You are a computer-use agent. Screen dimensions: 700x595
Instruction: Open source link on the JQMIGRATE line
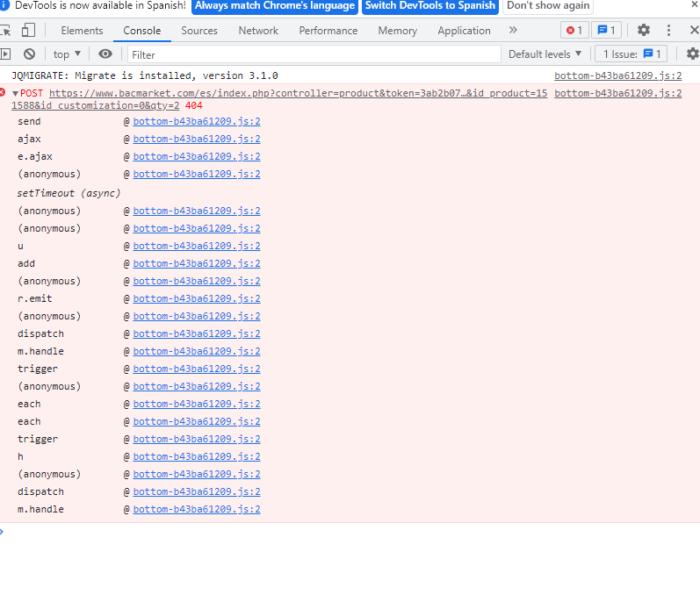617,75
